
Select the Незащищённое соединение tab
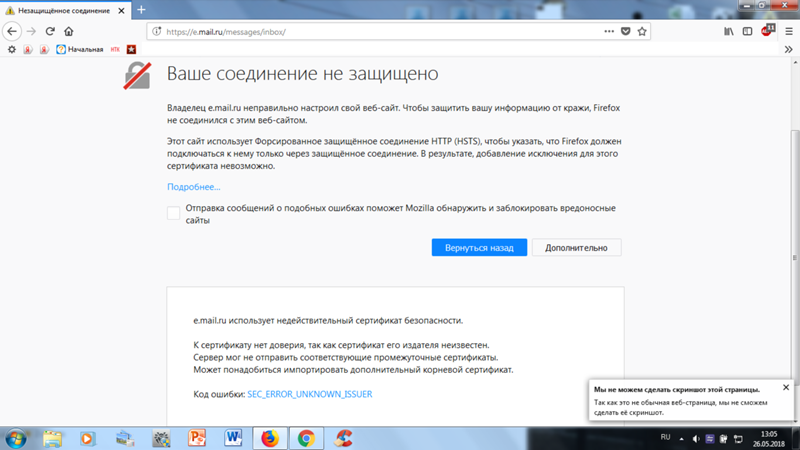point(65,11)
